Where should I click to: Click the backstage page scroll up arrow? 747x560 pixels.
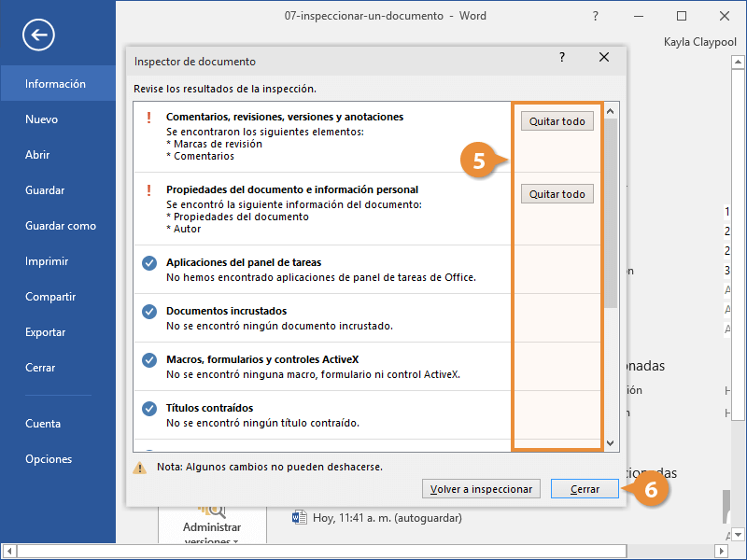click(738, 62)
